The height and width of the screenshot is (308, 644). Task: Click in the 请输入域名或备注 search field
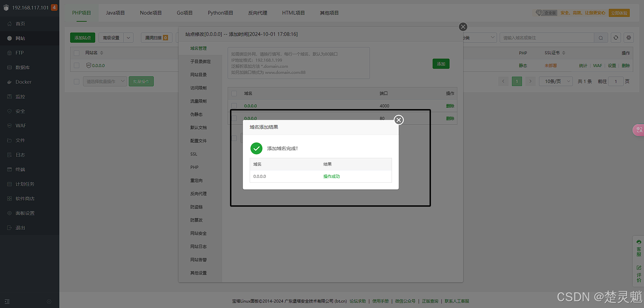(x=547, y=38)
